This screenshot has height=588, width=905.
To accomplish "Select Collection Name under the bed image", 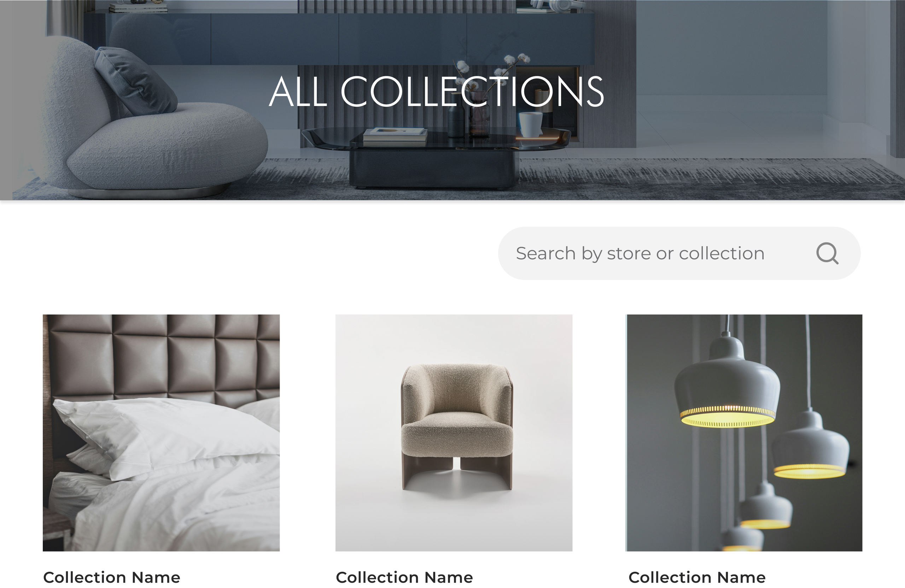I will (x=111, y=577).
